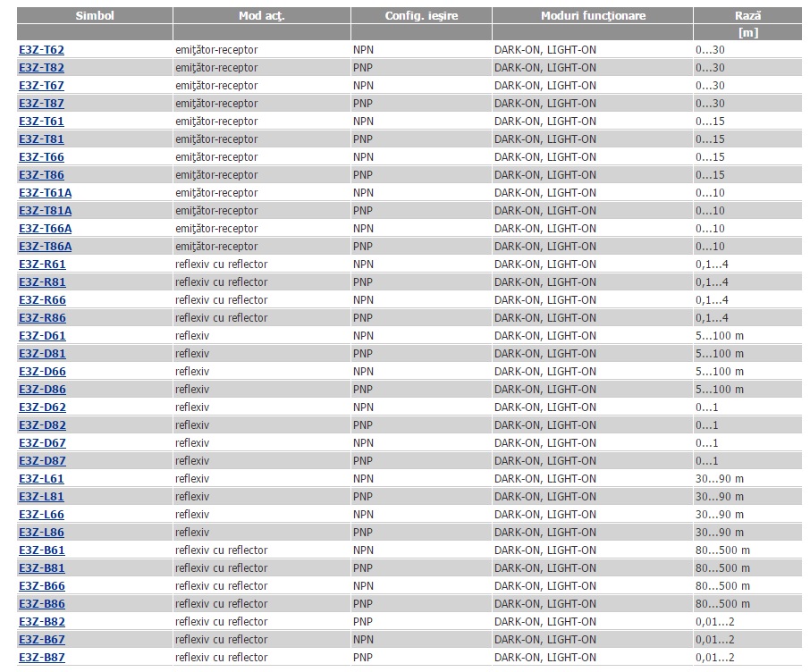Select 'reflexiv cu reflector' in the E3Z-R81 row
The width and height of the screenshot is (810, 672).
pos(221,282)
